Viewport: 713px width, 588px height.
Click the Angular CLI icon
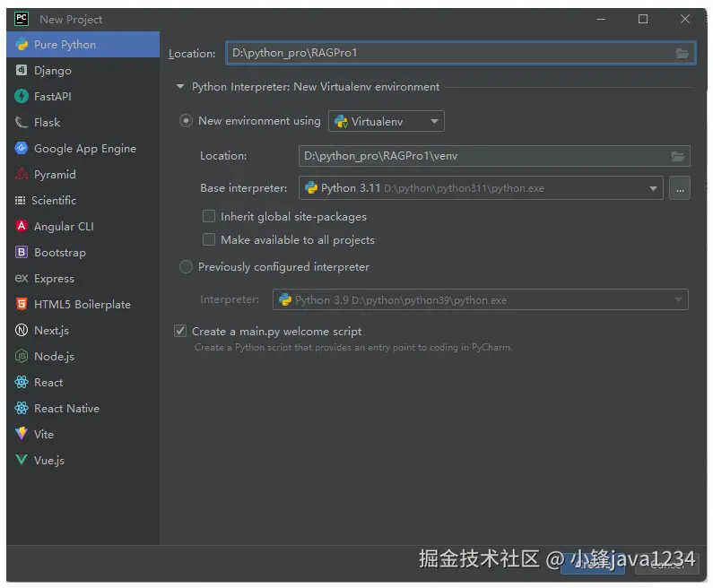22,226
